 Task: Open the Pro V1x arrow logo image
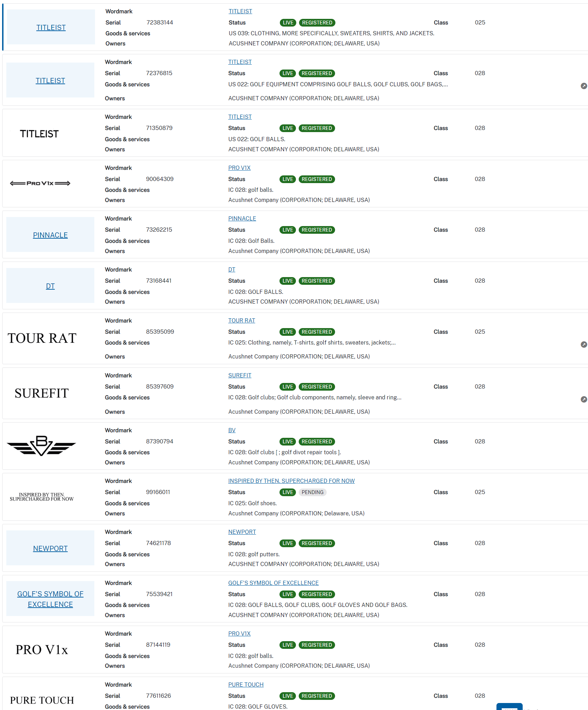[x=40, y=183]
